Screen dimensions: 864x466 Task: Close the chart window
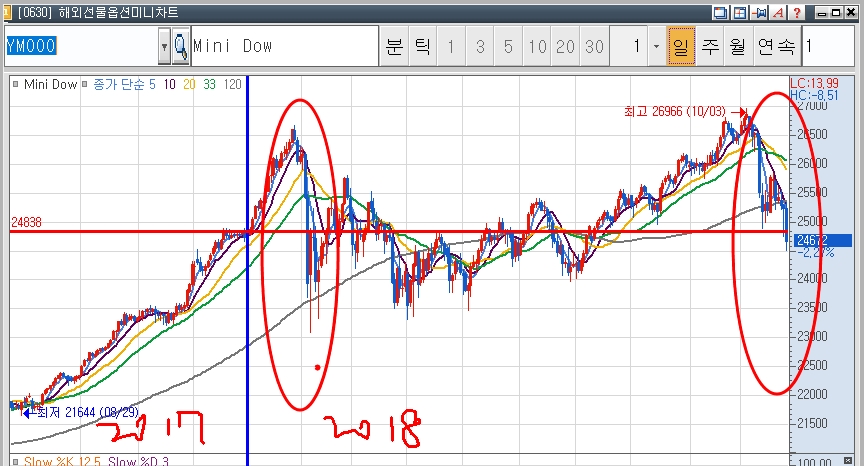point(851,13)
